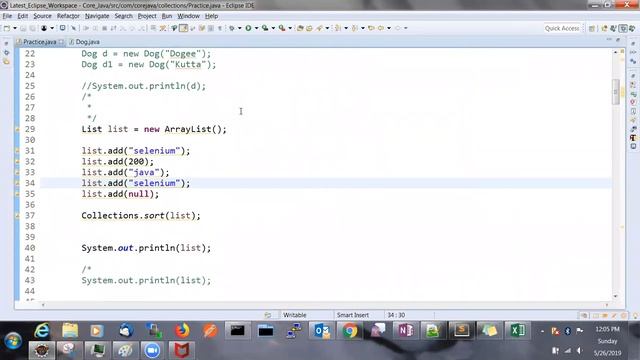Click the Windows Start button
The height and width of the screenshot is (360, 640).
pos(13,340)
